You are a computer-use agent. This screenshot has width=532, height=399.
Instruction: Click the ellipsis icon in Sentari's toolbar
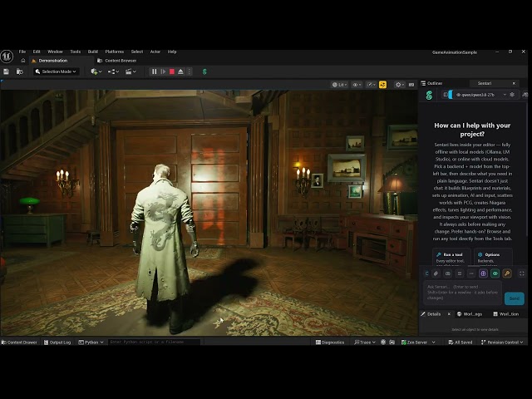(471, 273)
